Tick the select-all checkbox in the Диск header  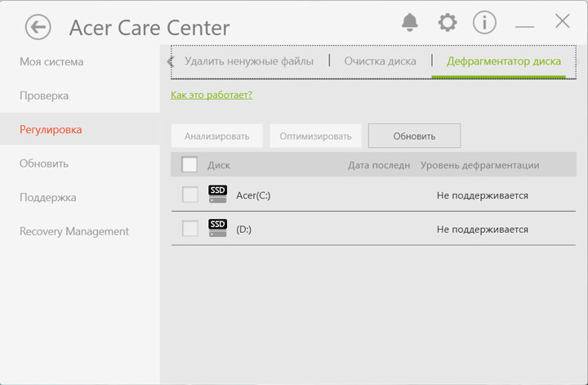pos(189,164)
